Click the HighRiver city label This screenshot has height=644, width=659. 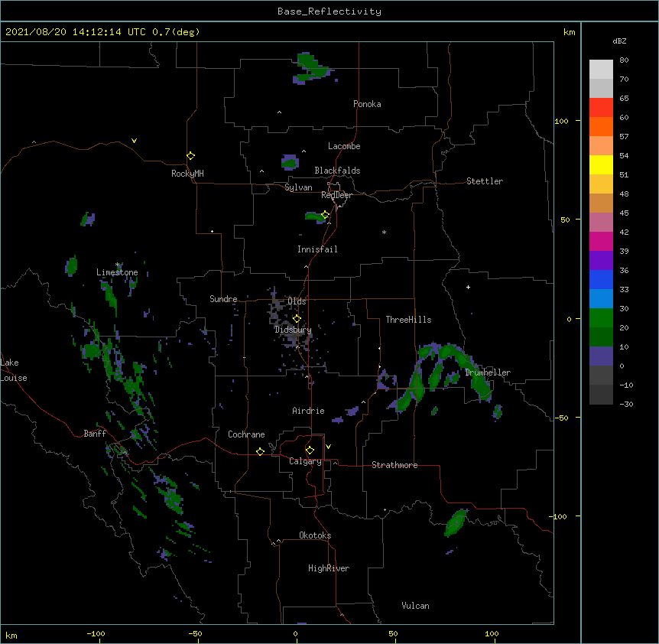point(329,568)
